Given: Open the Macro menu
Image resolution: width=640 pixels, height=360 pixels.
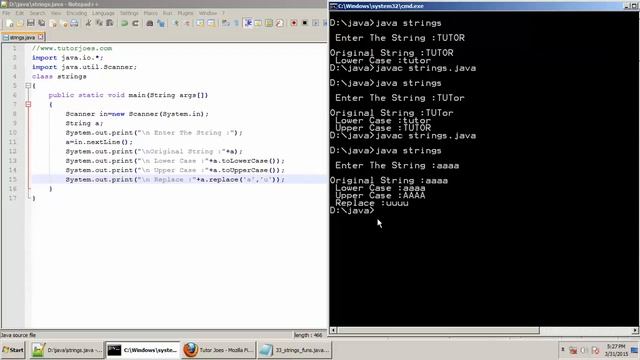Looking at the screenshot, I should tap(151, 13).
